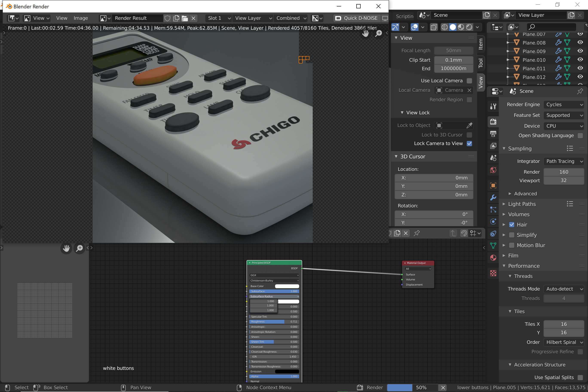Screen dimensions: 588x392
Task: Click the modifier wrench icon on Plane.009
Action: (x=558, y=51)
